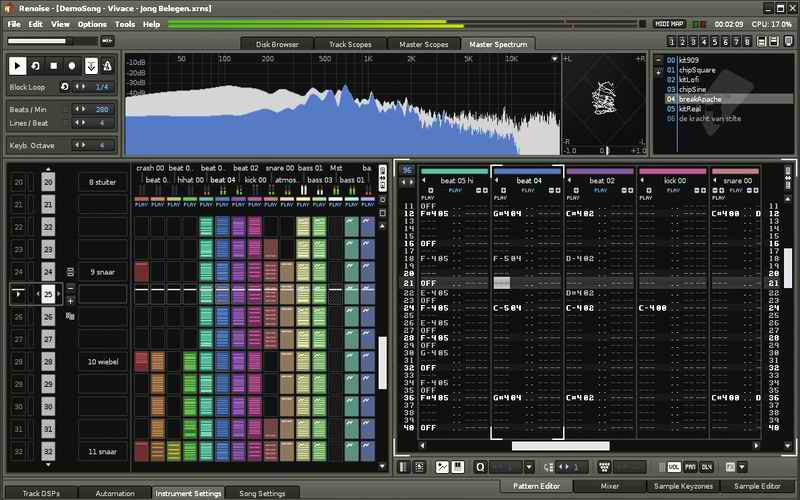
Task: Open the Tools menu
Action: coord(124,23)
